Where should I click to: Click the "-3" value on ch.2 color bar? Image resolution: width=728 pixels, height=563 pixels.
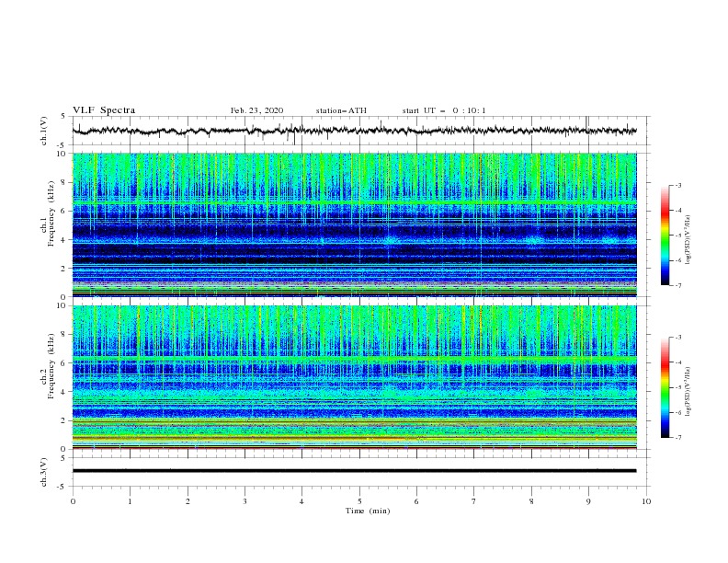click(x=678, y=338)
